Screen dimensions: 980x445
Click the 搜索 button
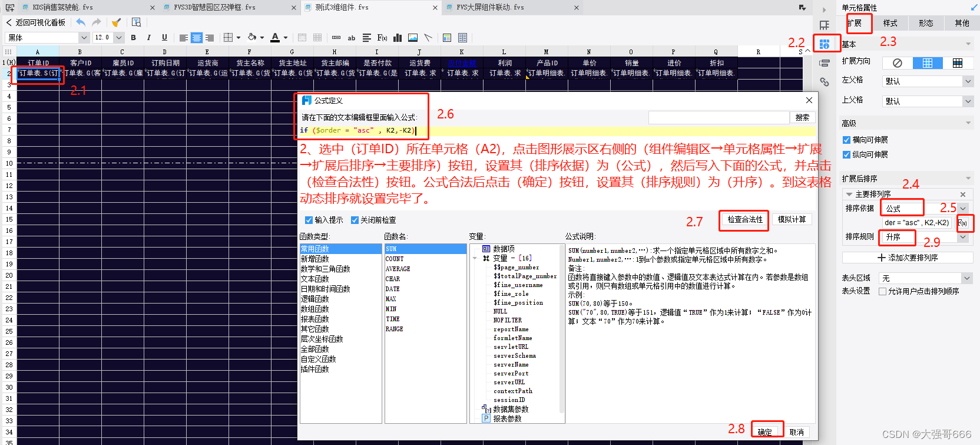[x=802, y=117]
